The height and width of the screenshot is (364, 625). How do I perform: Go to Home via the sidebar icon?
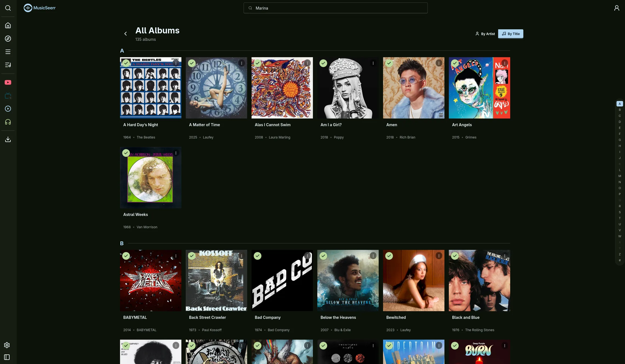(x=8, y=25)
